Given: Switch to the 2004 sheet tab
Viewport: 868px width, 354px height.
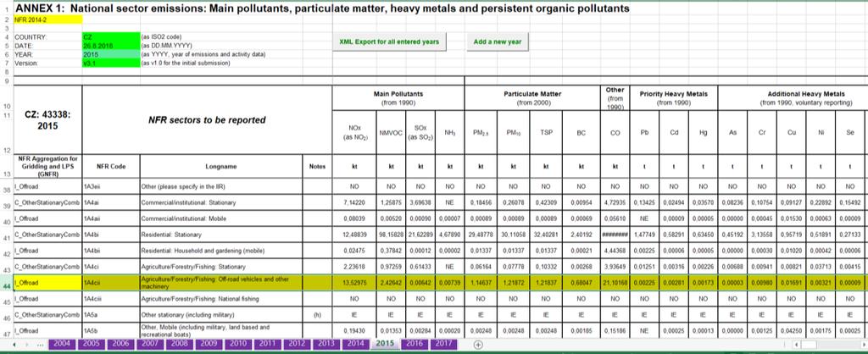Looking at the screenshot, I should [62, 344].
